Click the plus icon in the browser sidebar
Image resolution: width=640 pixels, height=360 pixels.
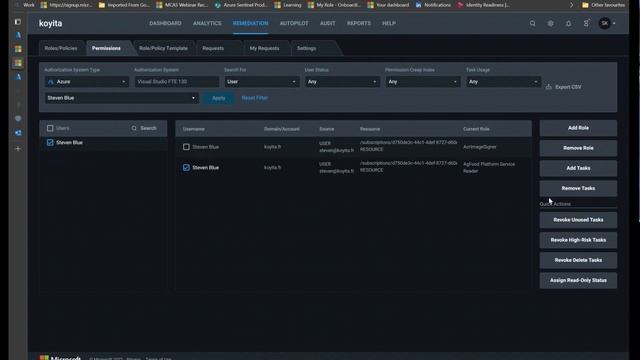coord(18,149)
